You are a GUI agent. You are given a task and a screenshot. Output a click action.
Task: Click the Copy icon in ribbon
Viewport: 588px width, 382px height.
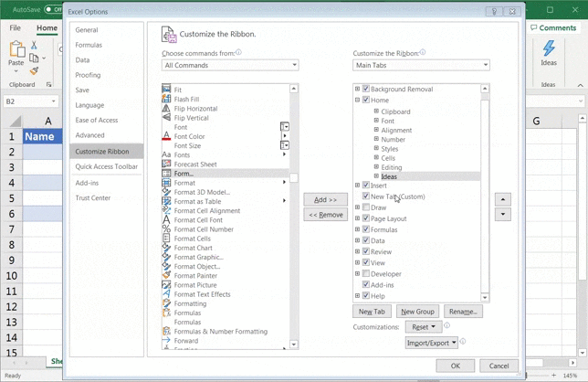tap(34, 58)
